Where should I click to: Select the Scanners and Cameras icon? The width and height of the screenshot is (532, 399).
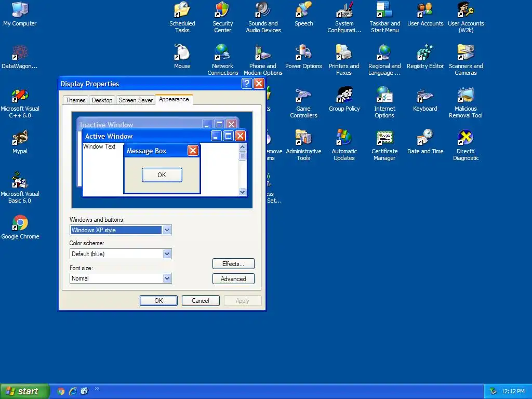[466, 60]
